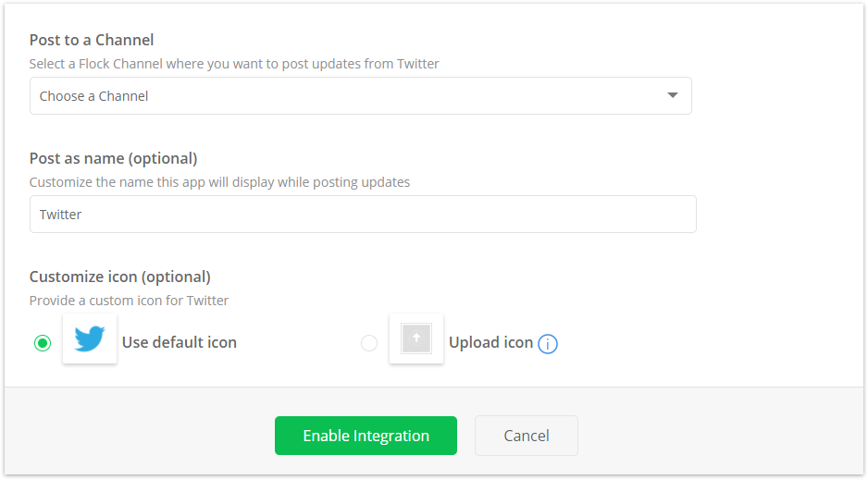Viewport: 868px width, 480px height.
Task: Click the Twitter bird icon
Action: click(x=90, y=338)
